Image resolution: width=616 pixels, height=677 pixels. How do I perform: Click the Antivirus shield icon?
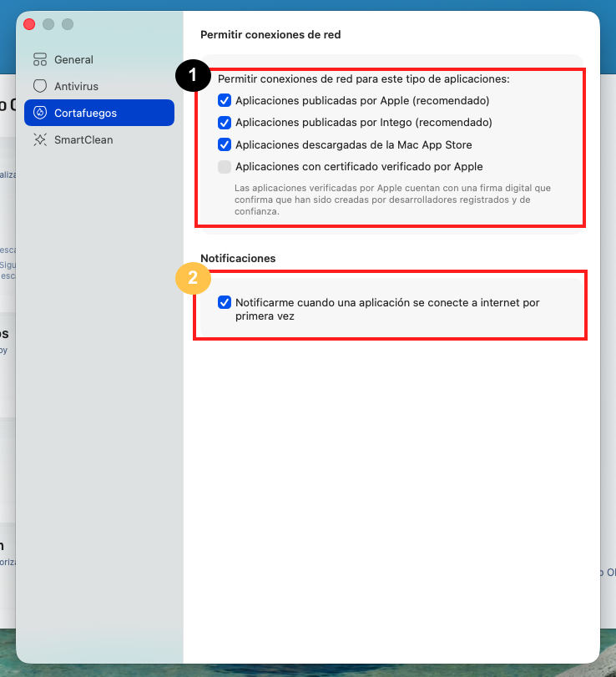[x=40, y=86]
